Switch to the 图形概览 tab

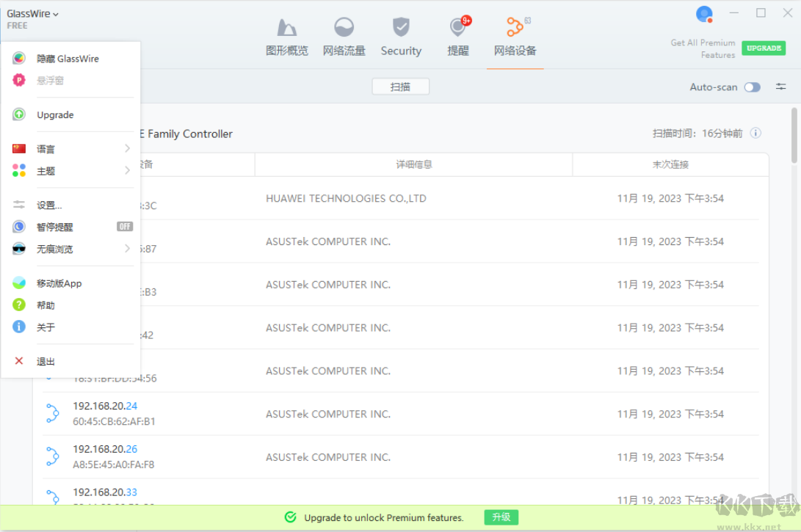point(287,36)
